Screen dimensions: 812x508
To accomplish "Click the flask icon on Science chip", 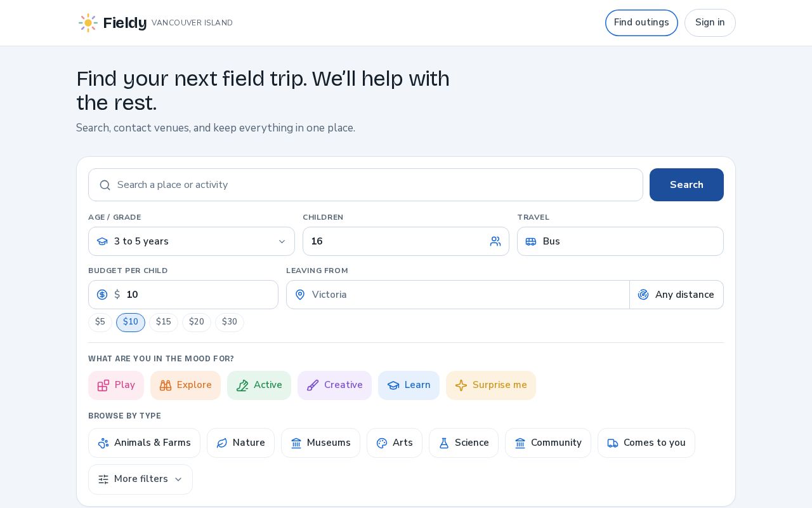I will [444, 443].
